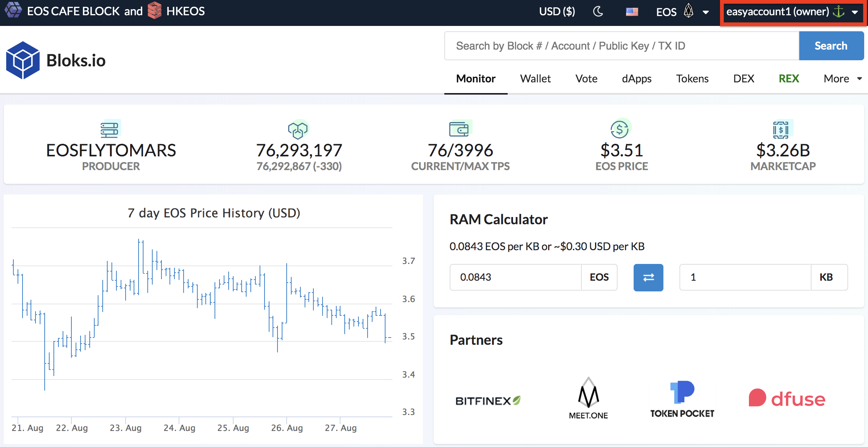Open the USD ($) currency selector

[557, 11]
